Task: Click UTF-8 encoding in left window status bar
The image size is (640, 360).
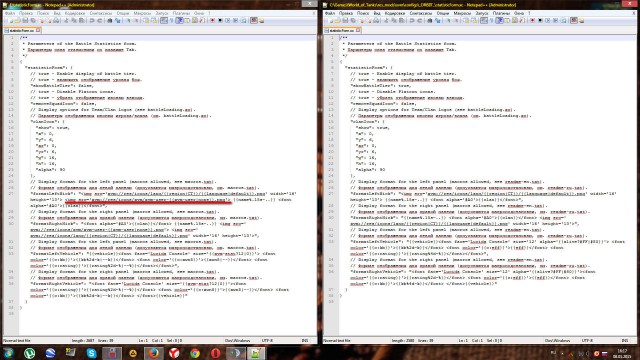Action: 267,340
